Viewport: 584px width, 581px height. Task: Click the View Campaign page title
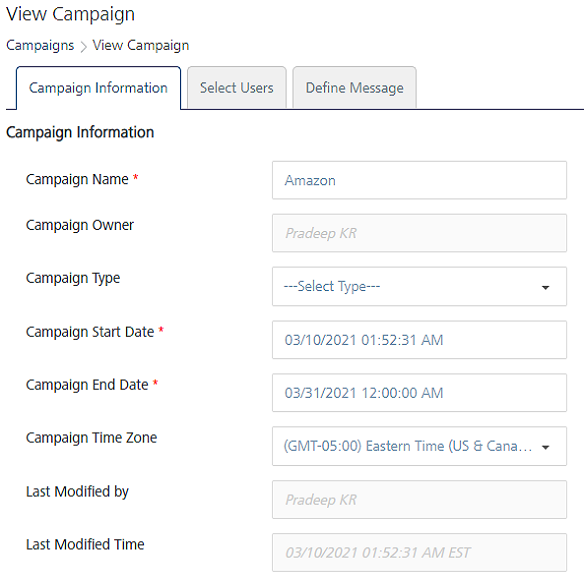point(70,15)
